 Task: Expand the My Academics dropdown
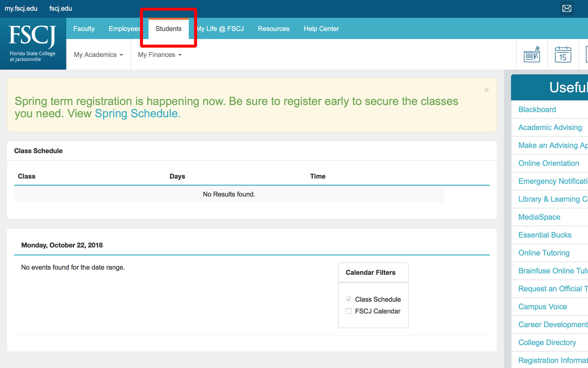click(98, 55)
